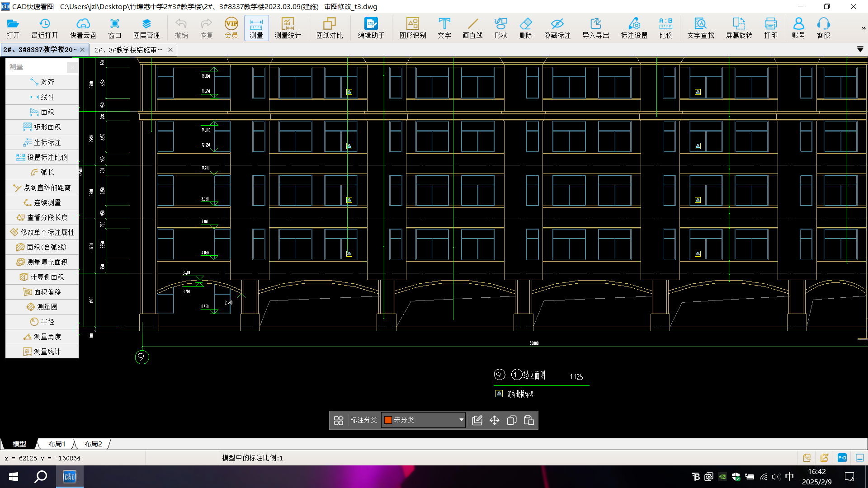Select the 画直线 draw line tool
This screenshot has width=868, height=488.
tap(473, 28)
